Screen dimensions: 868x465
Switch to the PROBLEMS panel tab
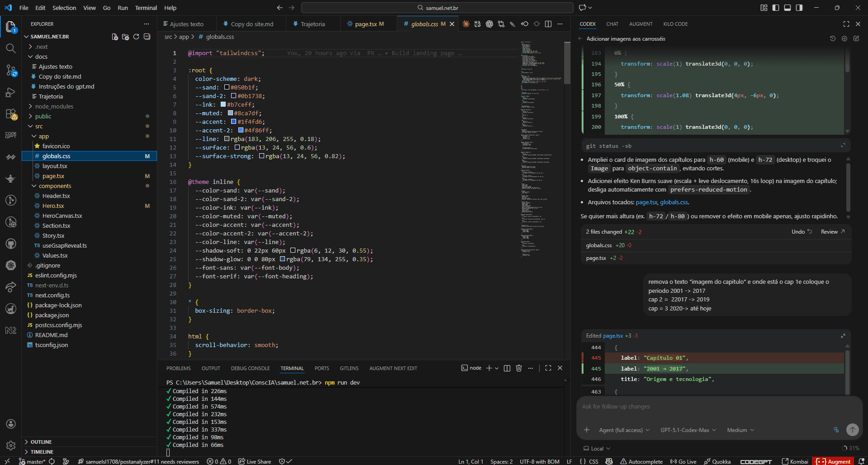tap(178, 368)
